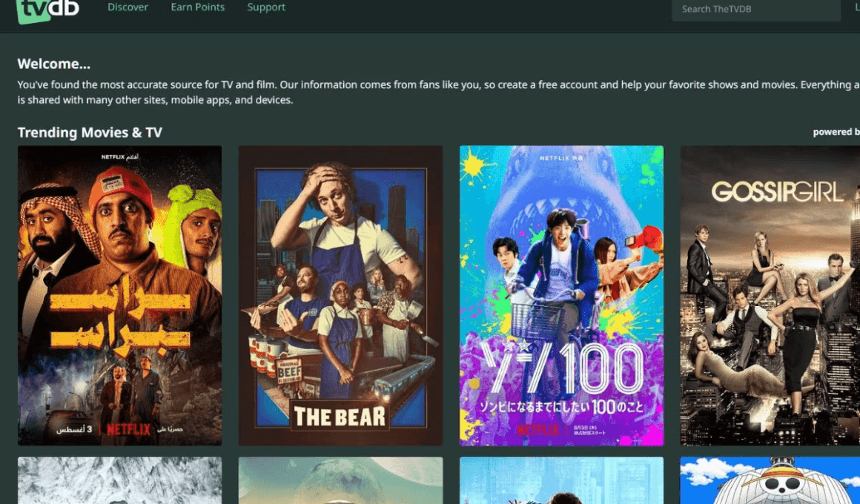Open The Bear poster

point(340,295)
